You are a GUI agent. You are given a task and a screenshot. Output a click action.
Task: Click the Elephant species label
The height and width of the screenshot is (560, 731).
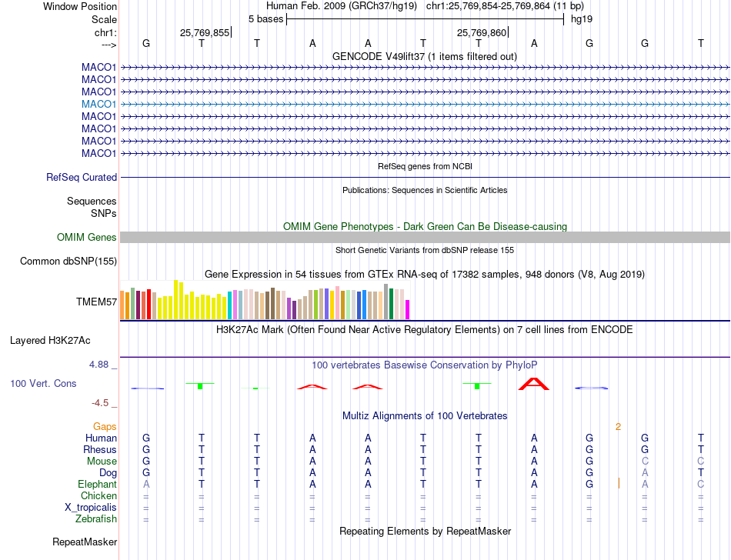[98, 484]
